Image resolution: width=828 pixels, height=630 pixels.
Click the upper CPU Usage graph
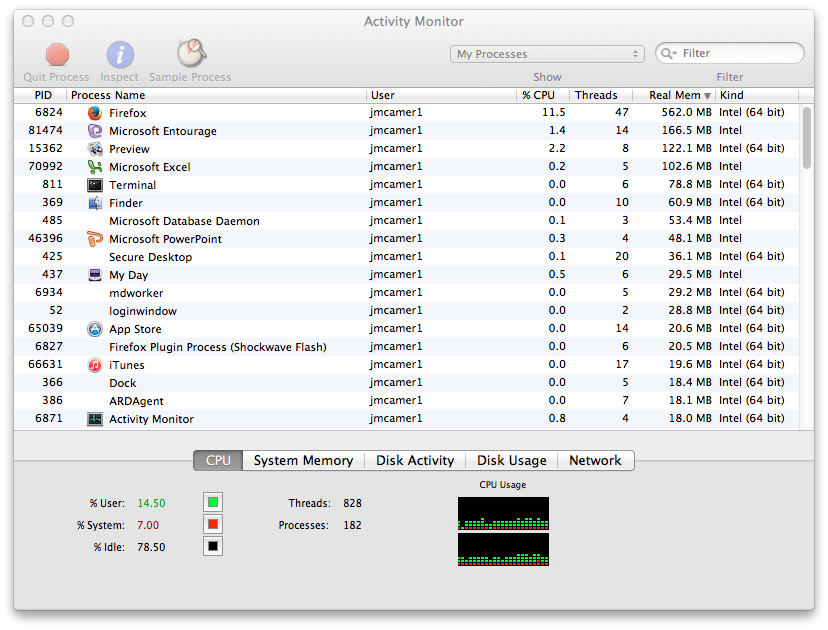click(503, 513)
